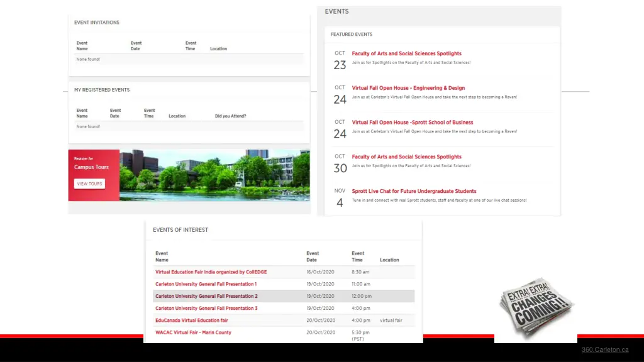Click the VIEW TOURS button

tap(89, 184)
